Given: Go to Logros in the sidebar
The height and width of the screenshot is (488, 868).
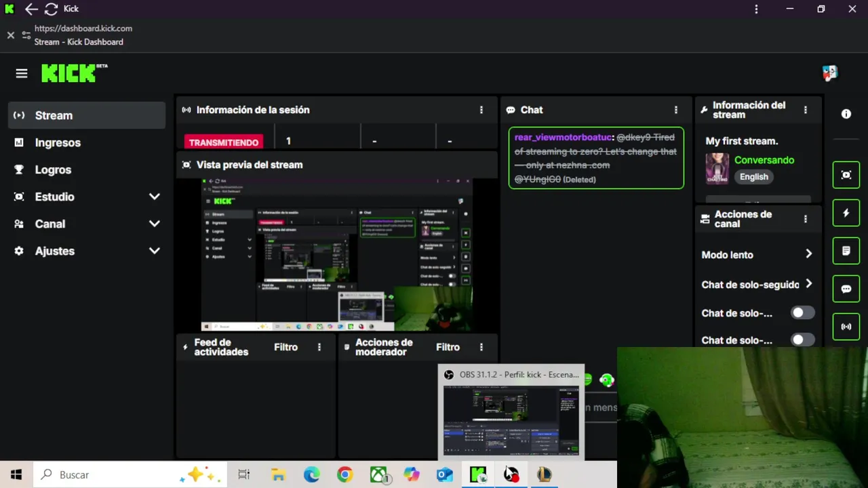Looking at the screenshot, I should pos(87,169).
